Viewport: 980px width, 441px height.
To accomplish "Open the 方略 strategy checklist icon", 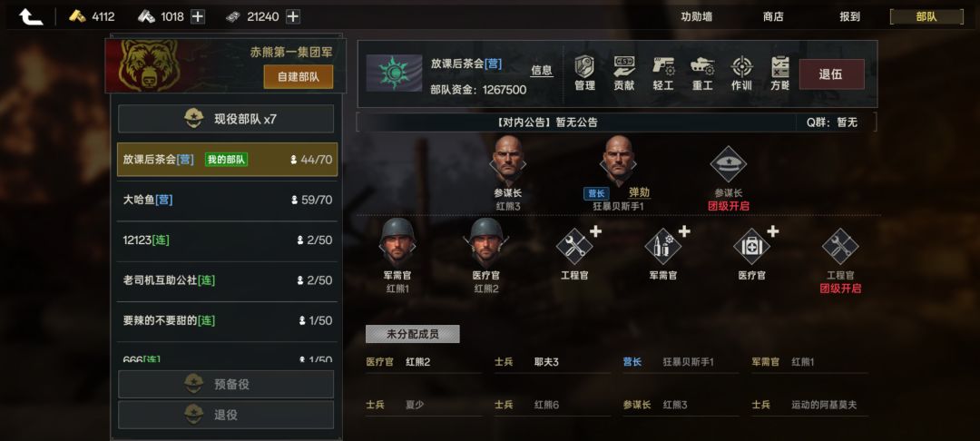I will (780, 73).
